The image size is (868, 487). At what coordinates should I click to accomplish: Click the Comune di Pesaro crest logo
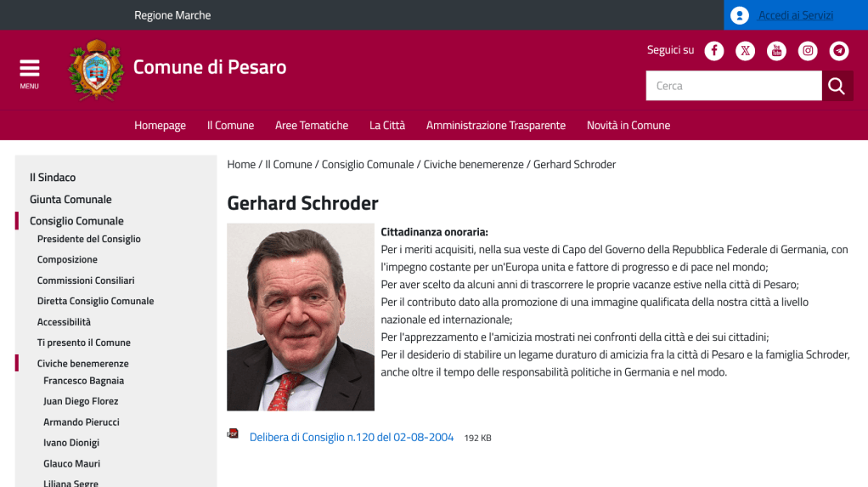95,71
